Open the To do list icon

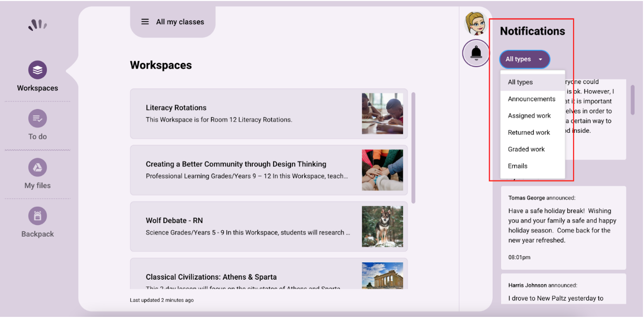pyautogui.click(x=37, y=119)
